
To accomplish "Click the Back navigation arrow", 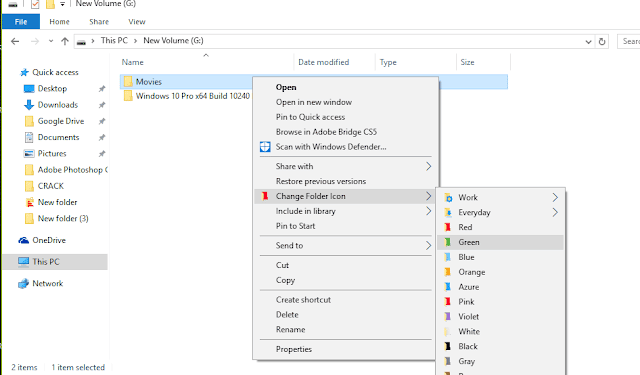I will pos(15,41).
